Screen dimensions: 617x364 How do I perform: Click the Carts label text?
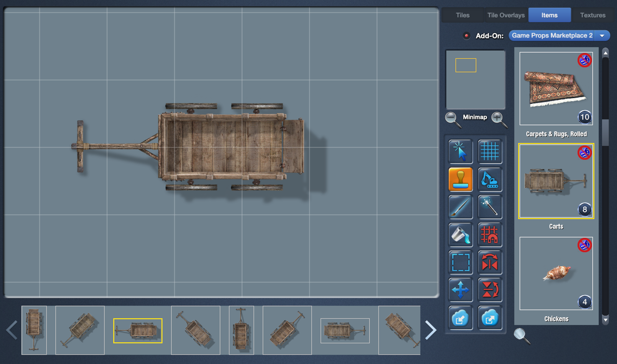point(556,226)
